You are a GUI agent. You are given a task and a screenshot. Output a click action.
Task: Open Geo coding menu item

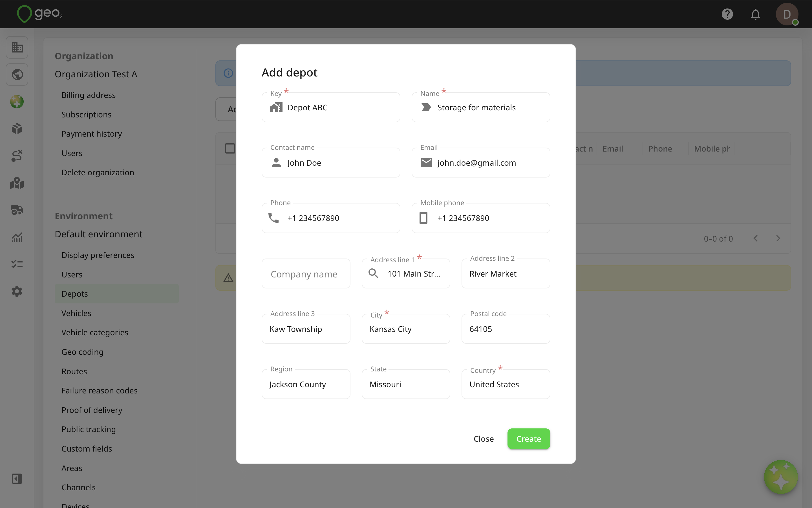coord(83,352)
